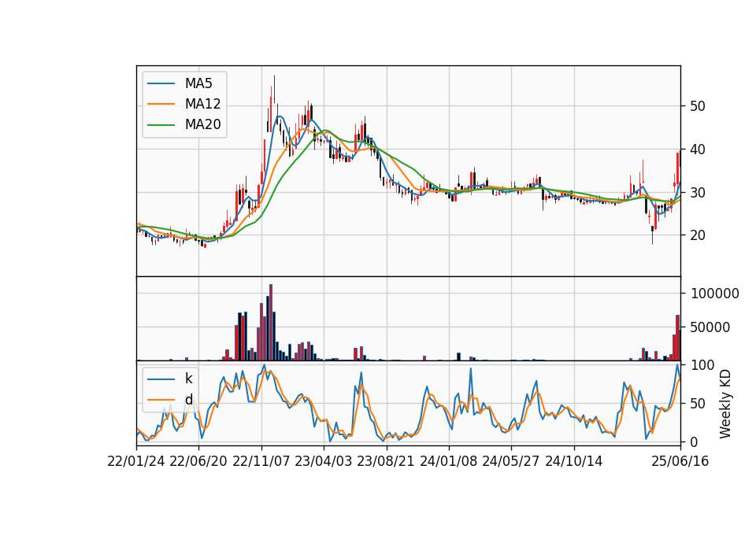756x543 pixels.
Task: Click the tallest volume bar near 22/11/07
Action: coord(271,323)
